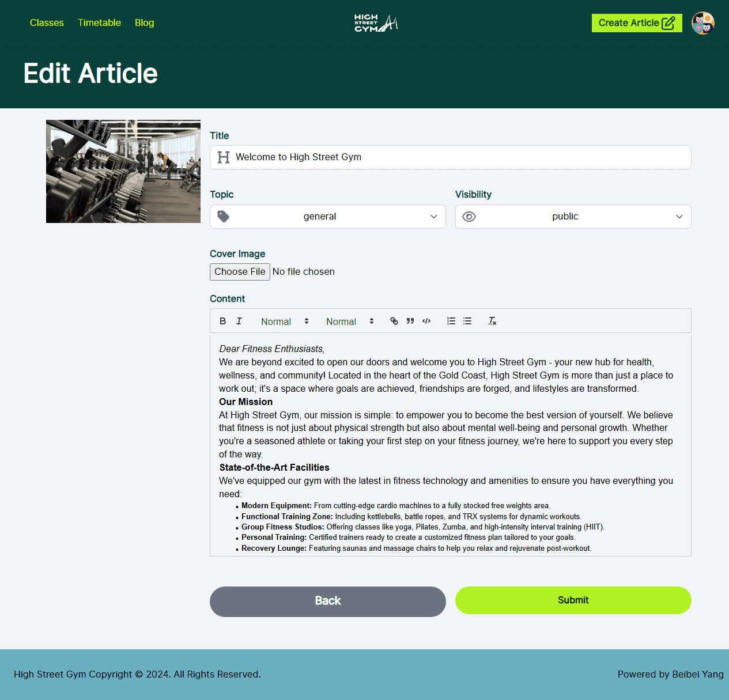
Task: Navigate to the Blog page
Action: click(x=144, y=22)
